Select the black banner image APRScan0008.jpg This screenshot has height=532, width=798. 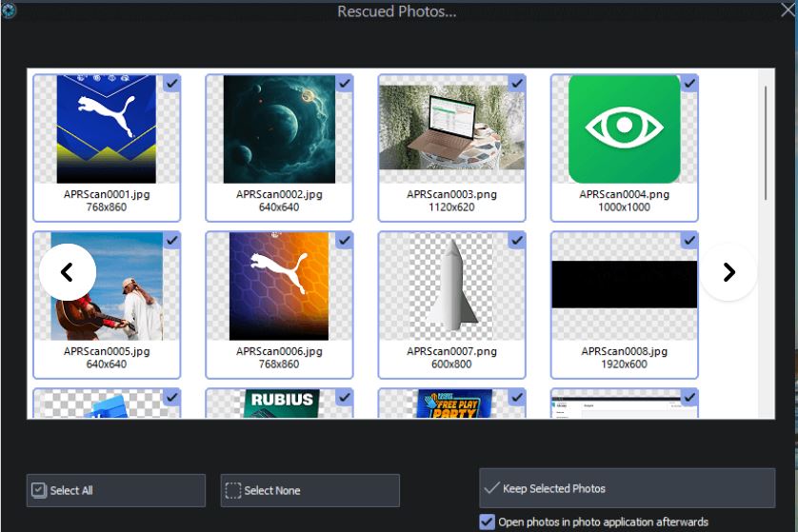pyautogui.click(x=624, y=285)
